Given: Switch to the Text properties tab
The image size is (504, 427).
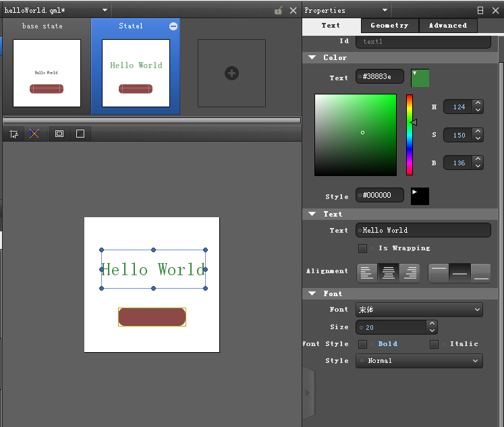Looking at the screenshot, I should click(x=331, y=26).
